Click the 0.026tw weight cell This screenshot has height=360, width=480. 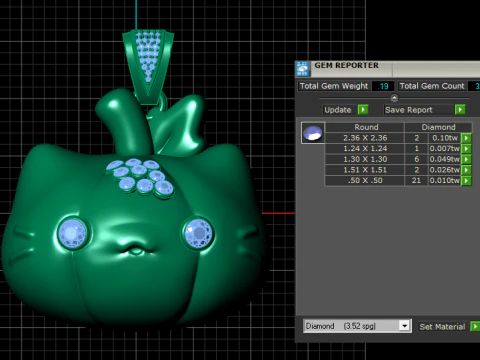click(445, 170)
